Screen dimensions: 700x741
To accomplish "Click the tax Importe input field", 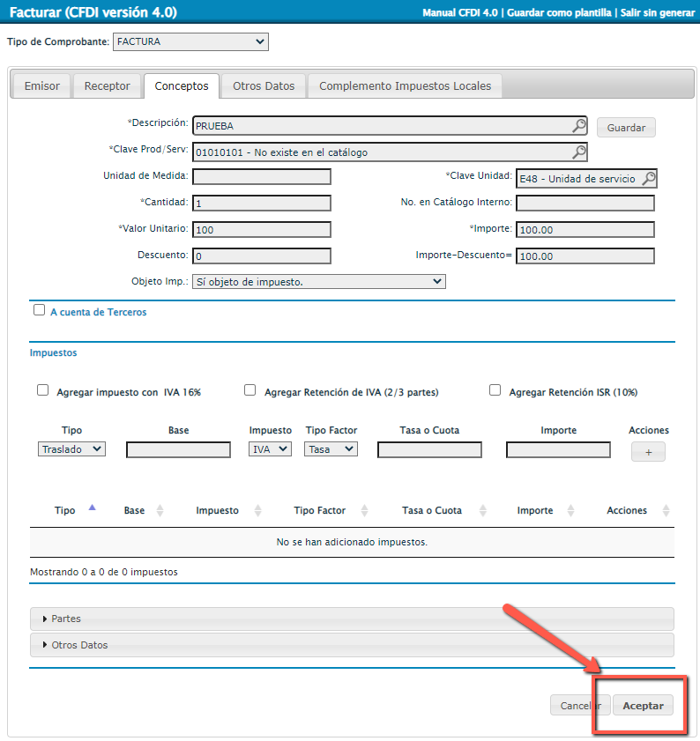I will pos(558,450).
